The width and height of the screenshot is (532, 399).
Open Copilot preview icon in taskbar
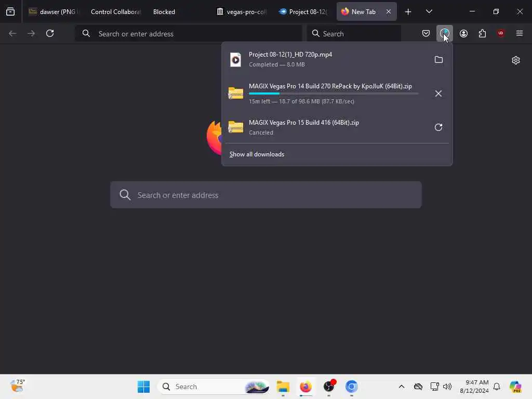click(x=515, y=387)
